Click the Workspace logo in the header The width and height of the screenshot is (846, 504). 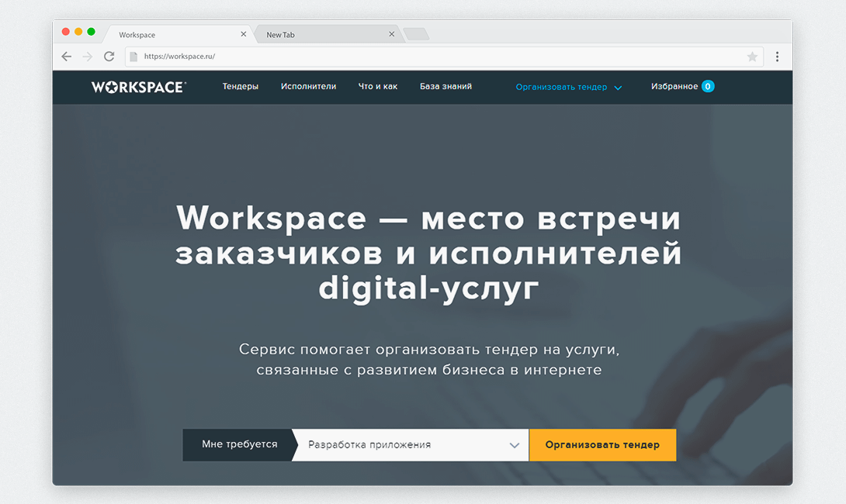click(x=139, y=87)
